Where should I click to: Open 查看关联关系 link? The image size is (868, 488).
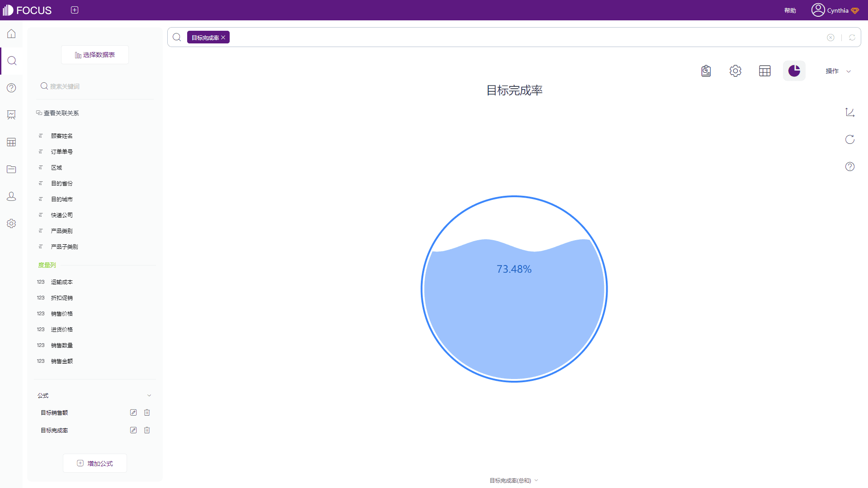57,113
